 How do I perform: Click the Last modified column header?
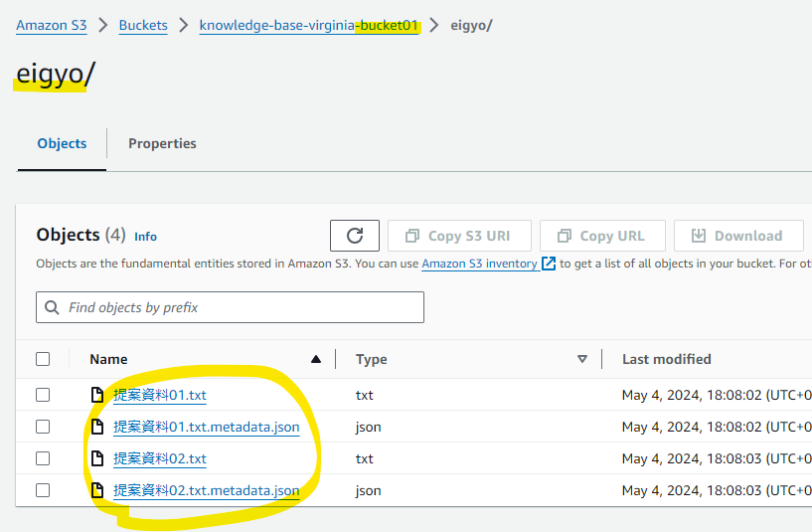point(667,359)
